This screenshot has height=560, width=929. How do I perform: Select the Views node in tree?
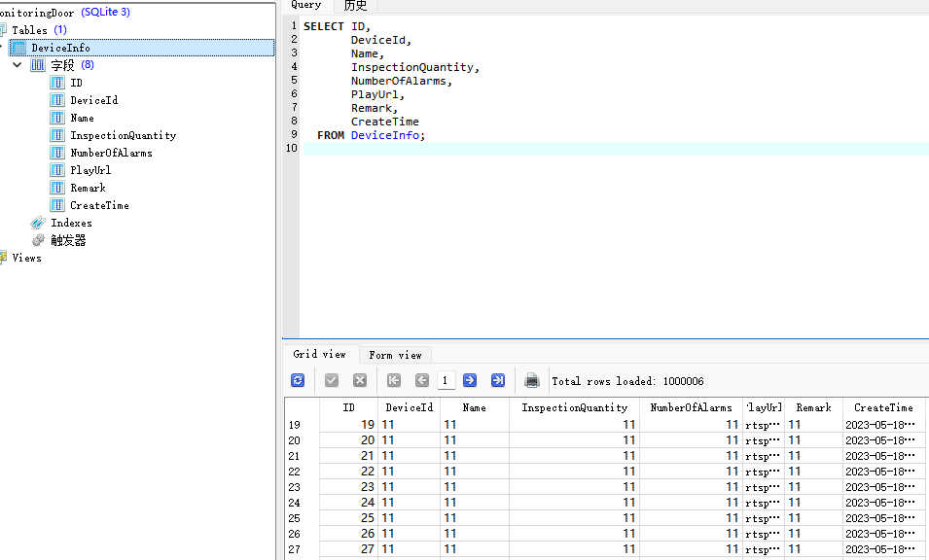(x=26, y=258)
